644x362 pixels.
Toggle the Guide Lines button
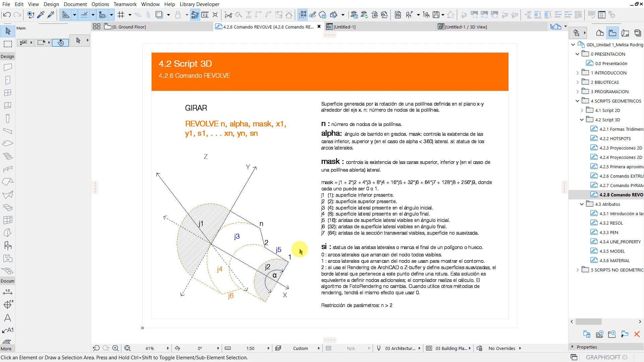click(66, 15)
